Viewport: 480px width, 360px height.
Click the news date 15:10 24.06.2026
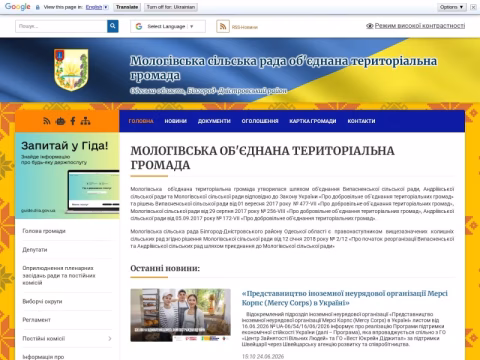(x=263, y=356)
